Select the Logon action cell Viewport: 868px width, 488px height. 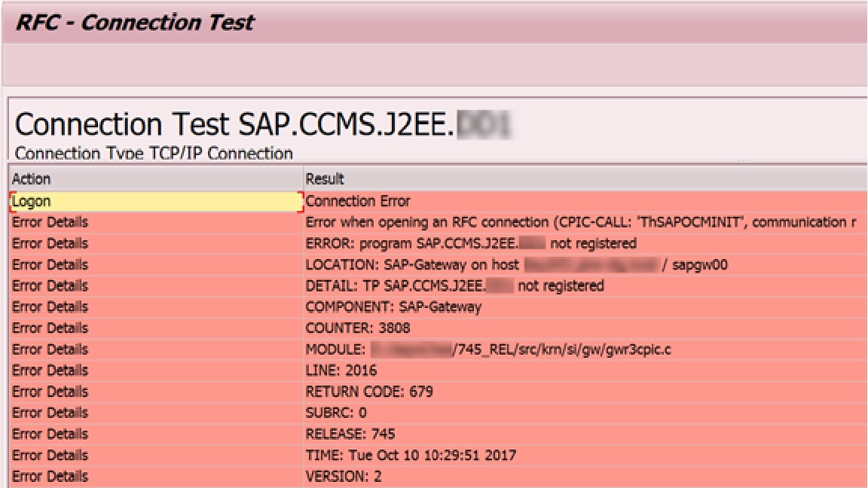(x=156, y=201)
